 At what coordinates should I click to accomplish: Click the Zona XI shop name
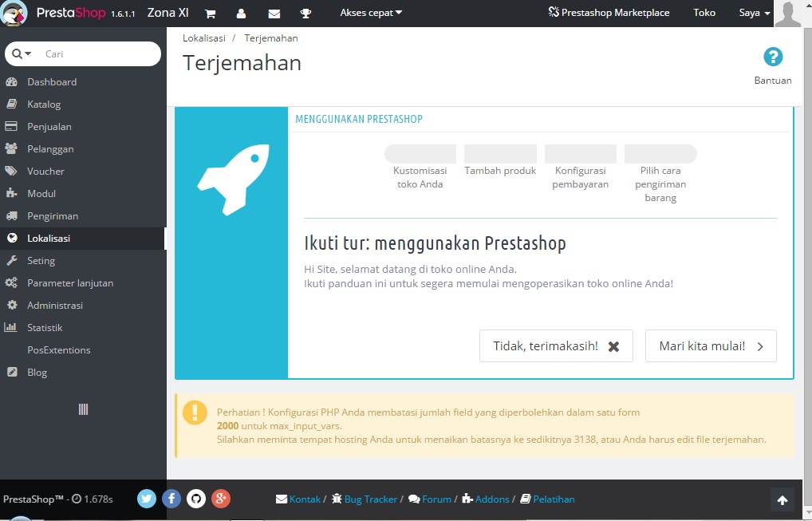coord(168,13)
